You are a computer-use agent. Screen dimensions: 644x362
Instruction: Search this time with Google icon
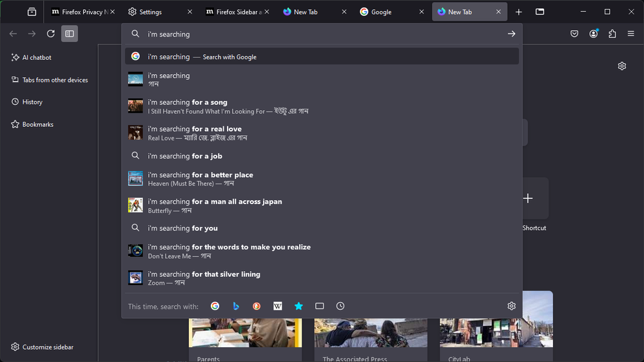[215, 306]
